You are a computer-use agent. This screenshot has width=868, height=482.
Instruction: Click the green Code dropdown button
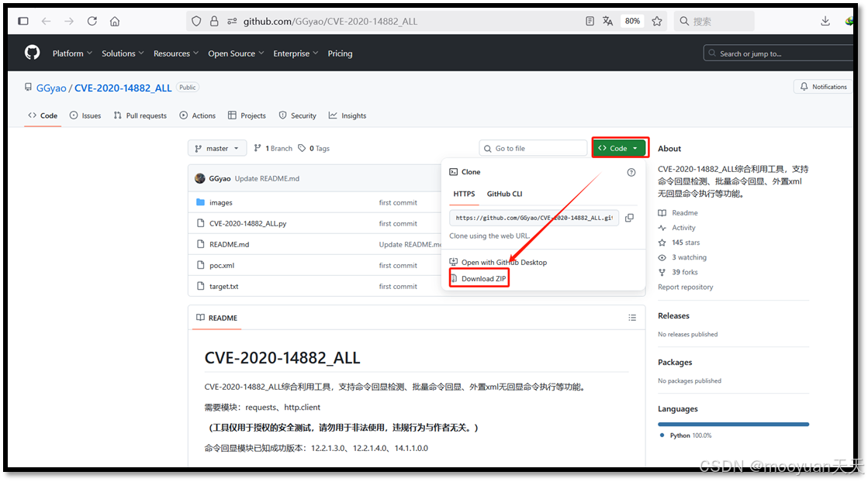coord(620,148)
